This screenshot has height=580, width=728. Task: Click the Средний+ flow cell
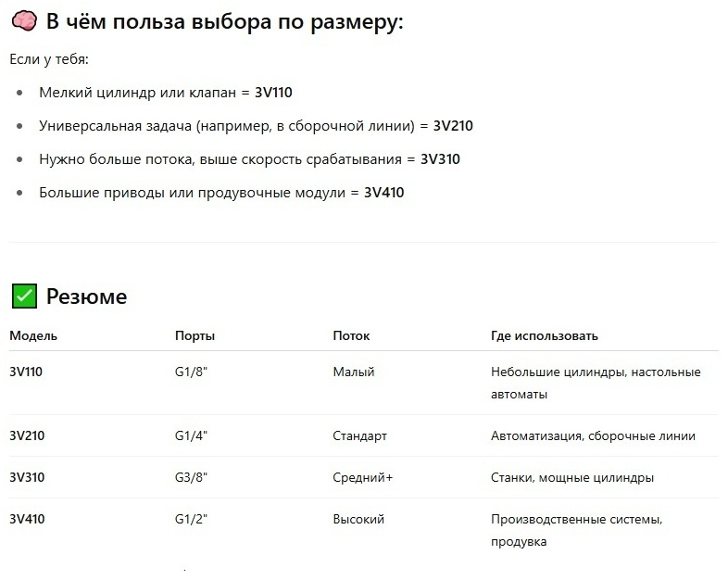pyautogui.click(x=362, y=477)
